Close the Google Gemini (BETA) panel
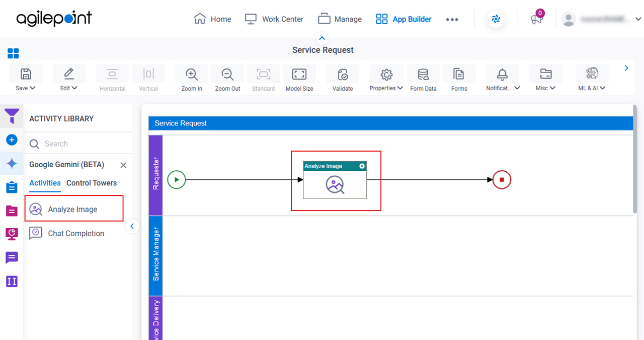 (123, 165)
